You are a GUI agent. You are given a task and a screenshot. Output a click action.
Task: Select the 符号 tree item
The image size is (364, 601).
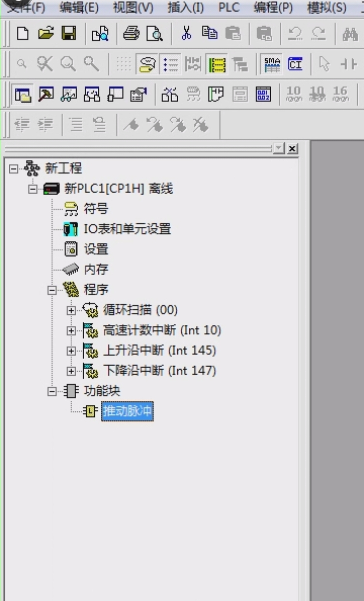(x=96, y=209)
